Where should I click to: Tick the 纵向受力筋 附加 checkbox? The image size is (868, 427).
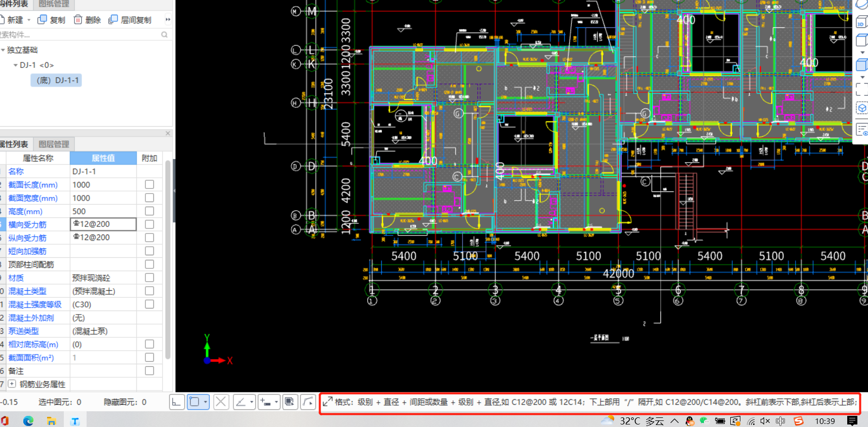pos(149,238)
